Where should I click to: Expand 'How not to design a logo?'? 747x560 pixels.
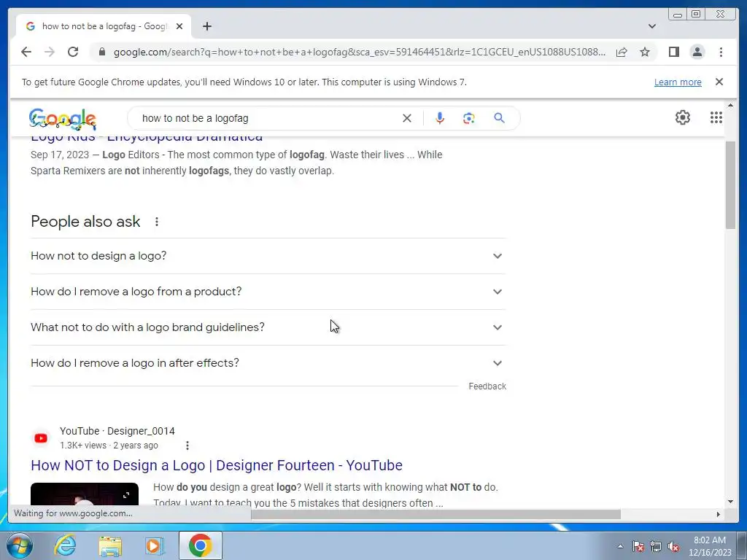(268, 256)
